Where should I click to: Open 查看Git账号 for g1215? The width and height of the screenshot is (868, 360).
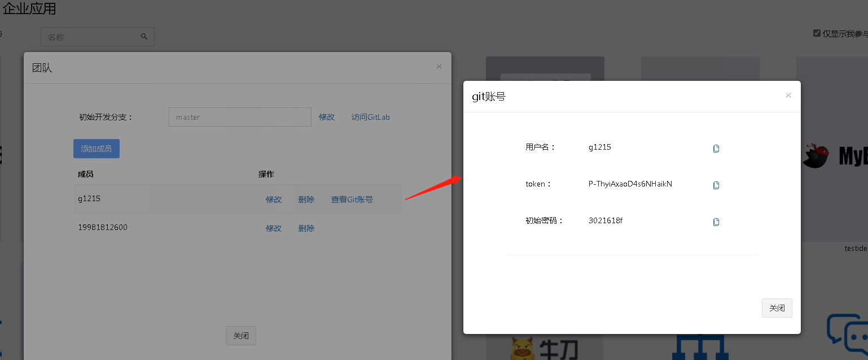coord(352,199)
